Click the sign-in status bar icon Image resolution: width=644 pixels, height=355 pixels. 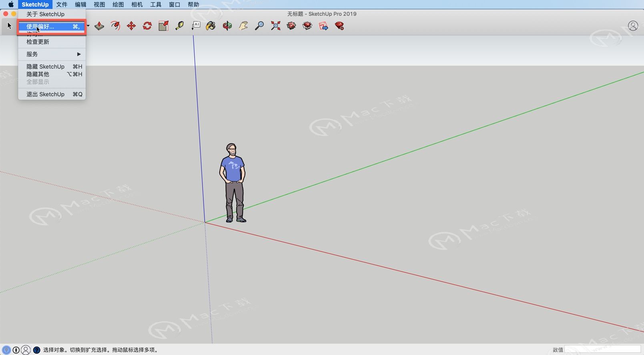coord(26,350)
